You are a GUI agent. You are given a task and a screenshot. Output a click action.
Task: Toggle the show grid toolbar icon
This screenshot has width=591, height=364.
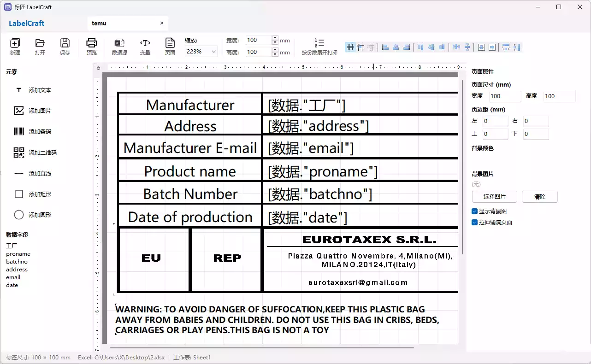[350, 47]
